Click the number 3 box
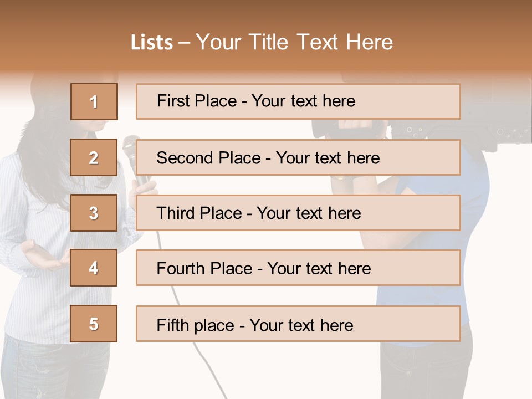 (94, 213)
